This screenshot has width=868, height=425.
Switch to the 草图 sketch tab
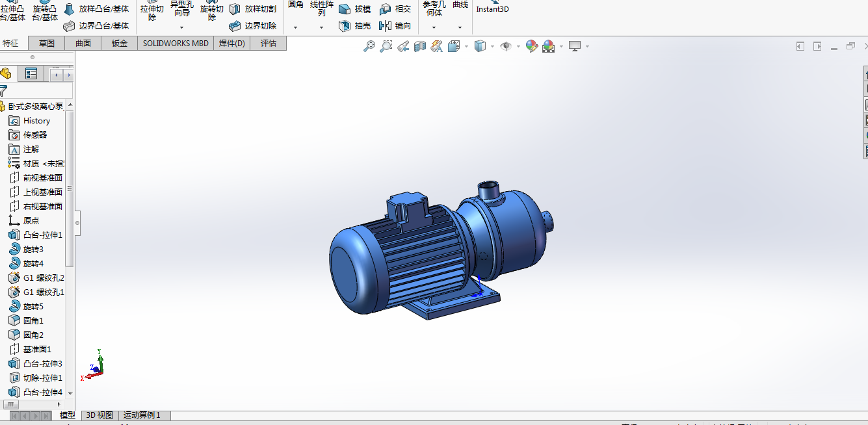click(x=47, y=44)
